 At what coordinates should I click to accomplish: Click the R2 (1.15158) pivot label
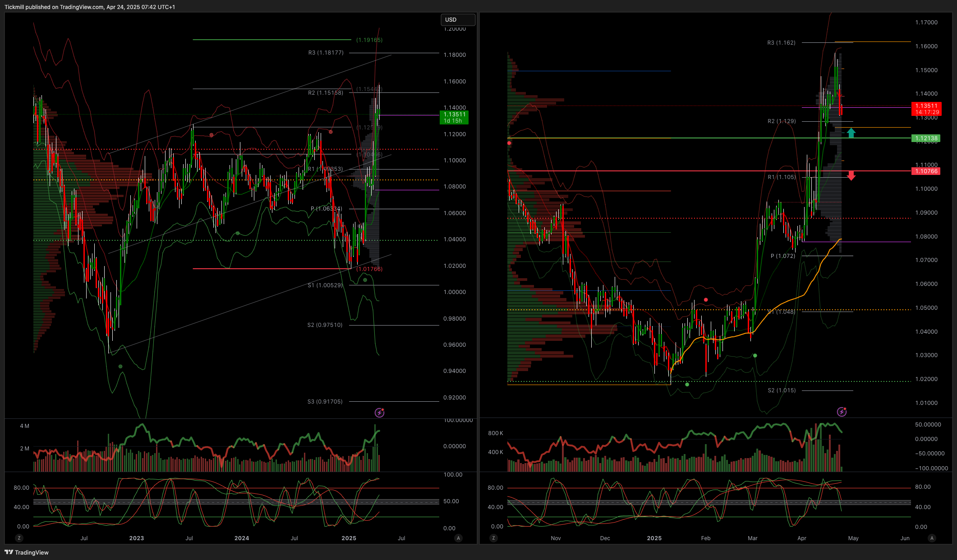pos(326,93)
